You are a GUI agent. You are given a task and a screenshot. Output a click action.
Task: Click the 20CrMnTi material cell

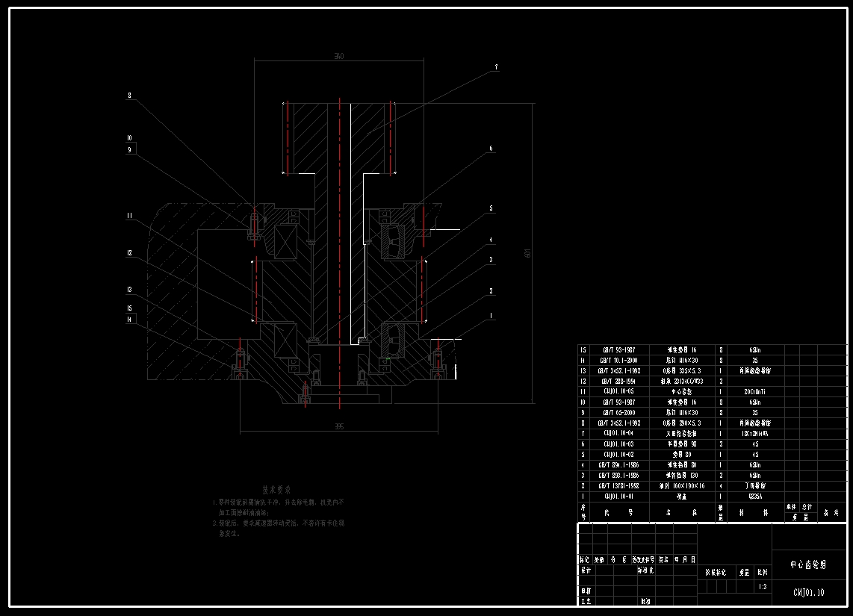pyautogui.click(x=755, y=391)
